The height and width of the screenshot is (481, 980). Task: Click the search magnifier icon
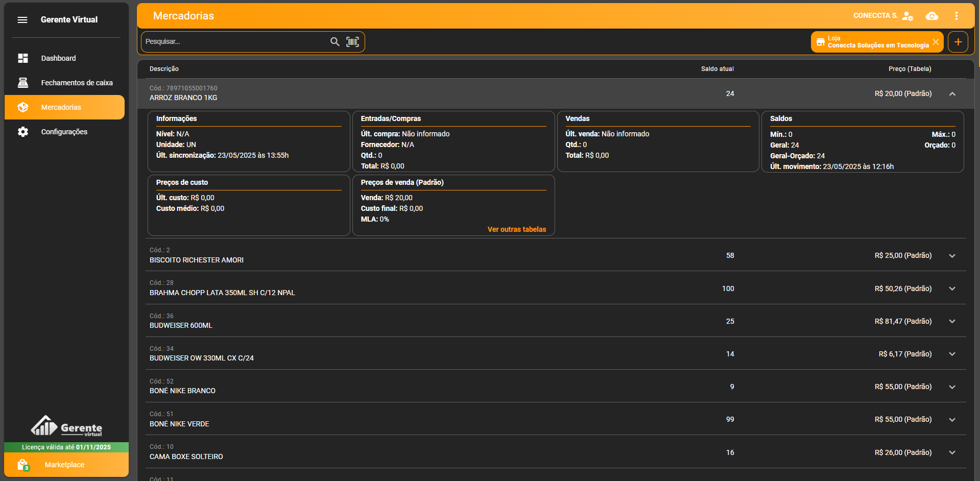[334, 42]
